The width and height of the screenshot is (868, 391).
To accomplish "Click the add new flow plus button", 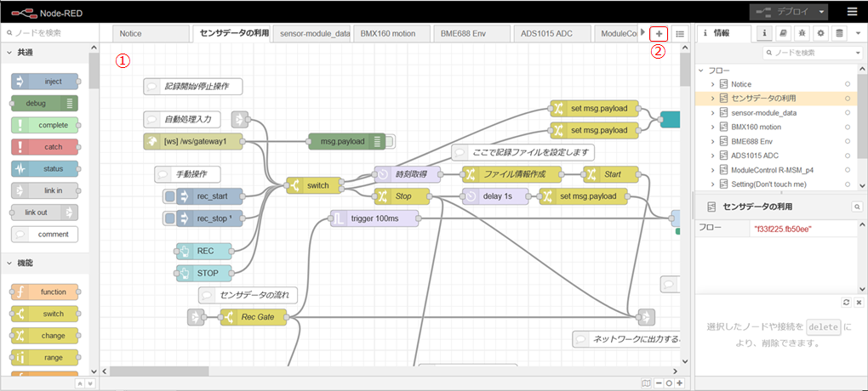I will pos(660,33).
